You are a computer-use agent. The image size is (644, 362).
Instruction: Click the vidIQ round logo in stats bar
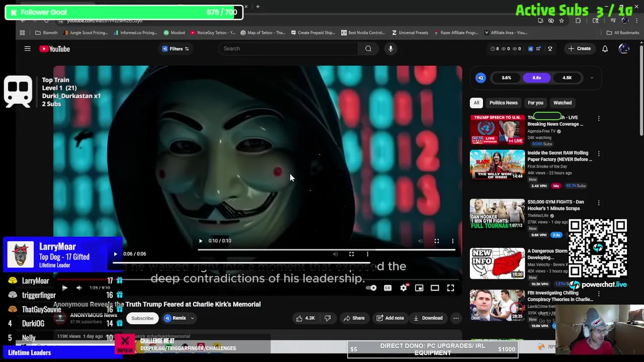click(480, 78)
